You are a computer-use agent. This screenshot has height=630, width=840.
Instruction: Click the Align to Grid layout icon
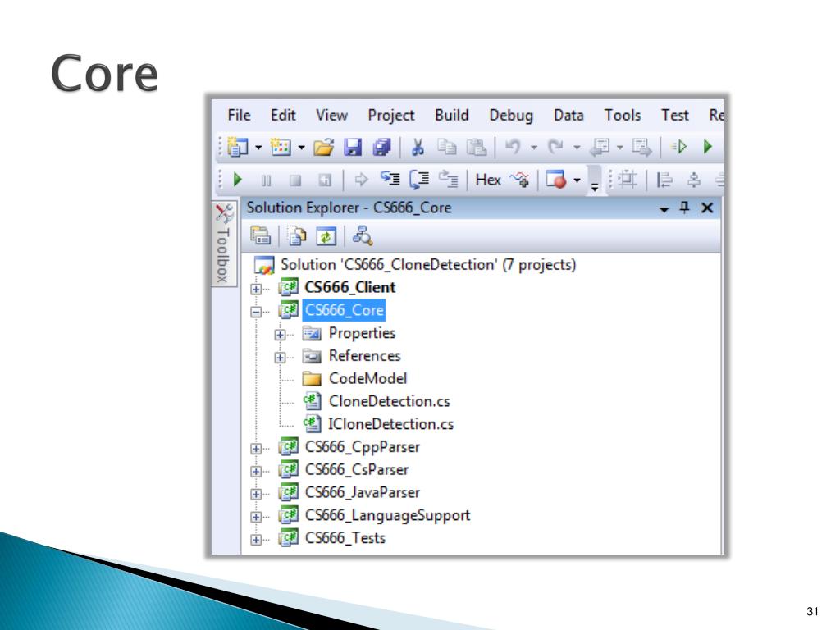628,180
